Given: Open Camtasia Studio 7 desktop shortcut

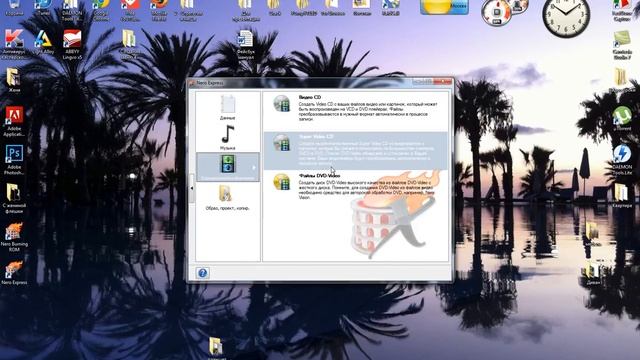Looking at the screenshot, I should pyautogui.click(x=622, y=45).
